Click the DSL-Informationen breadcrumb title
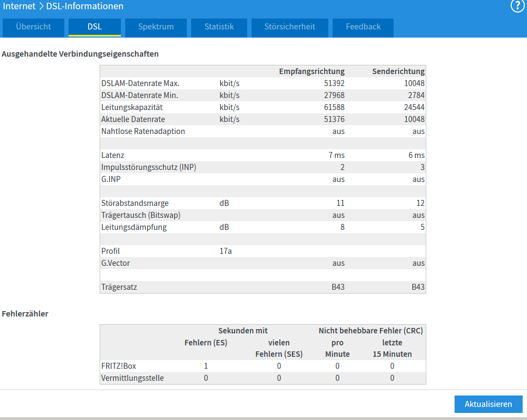Image resolution: width=527 pixels, height=420 pixels. [x=85, y=7]
